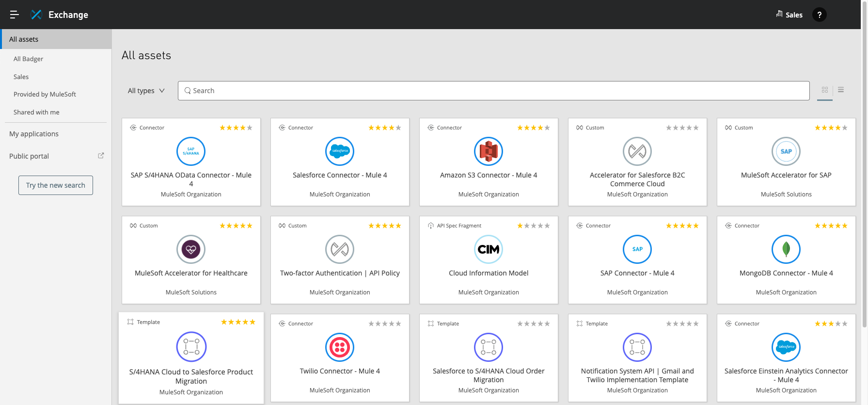Open the MongoDB Connector leaf logo
The width and height of the screenshot is (868, 405).
click(x=786, y=249)
